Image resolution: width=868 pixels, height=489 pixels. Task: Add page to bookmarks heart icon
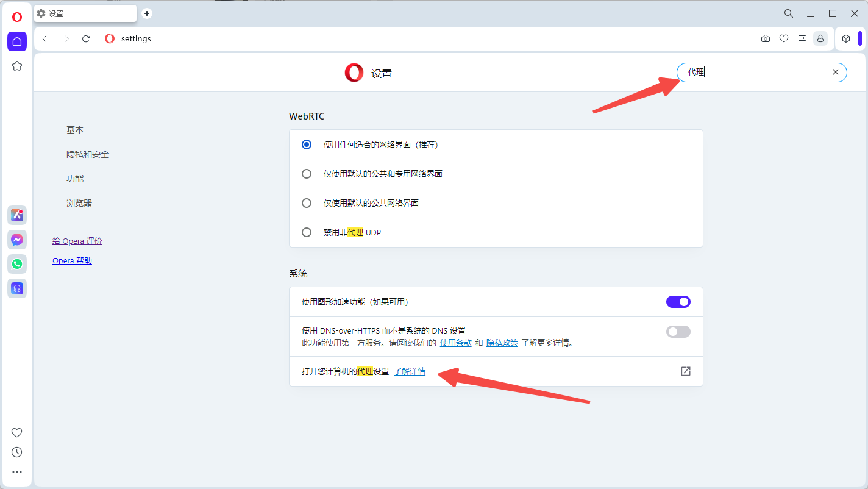pos(784,38)
